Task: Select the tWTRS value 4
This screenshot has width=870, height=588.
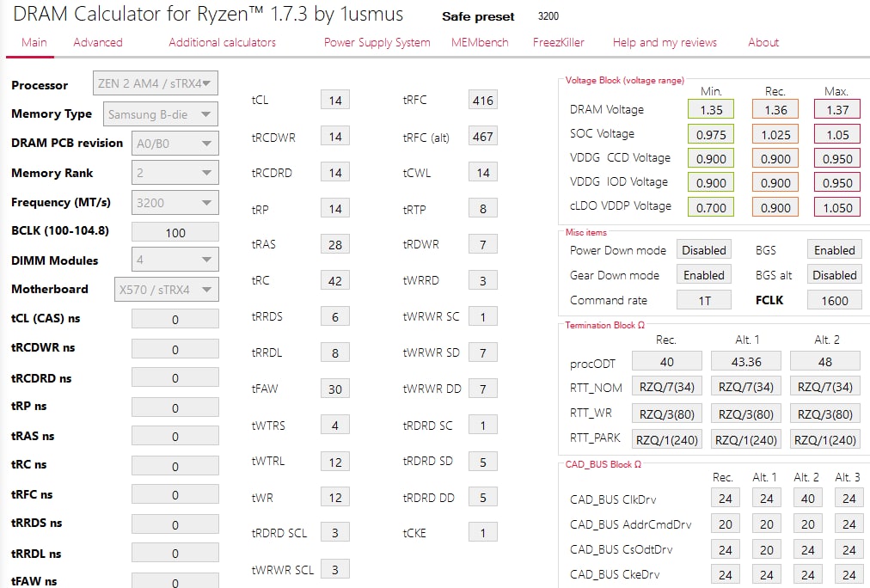Action: point(335,426)
